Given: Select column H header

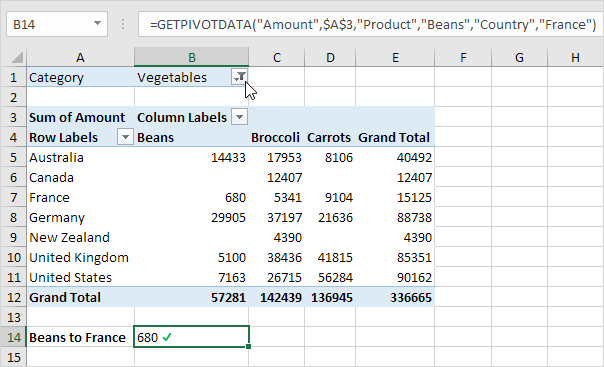Looking at the screenshot, I should (x=575, y=57).
